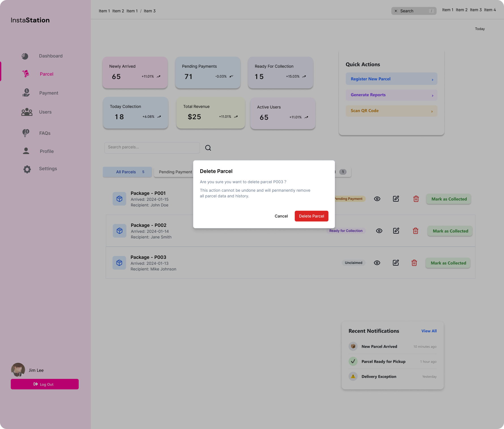Toggle view eye icon for Package P002
504x429 pixels.
pos(379,231)
